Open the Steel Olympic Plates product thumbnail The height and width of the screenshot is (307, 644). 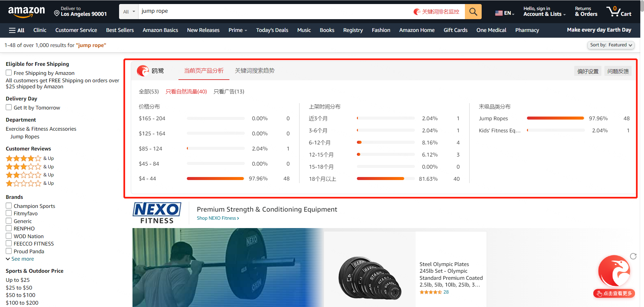coord(370,278)
